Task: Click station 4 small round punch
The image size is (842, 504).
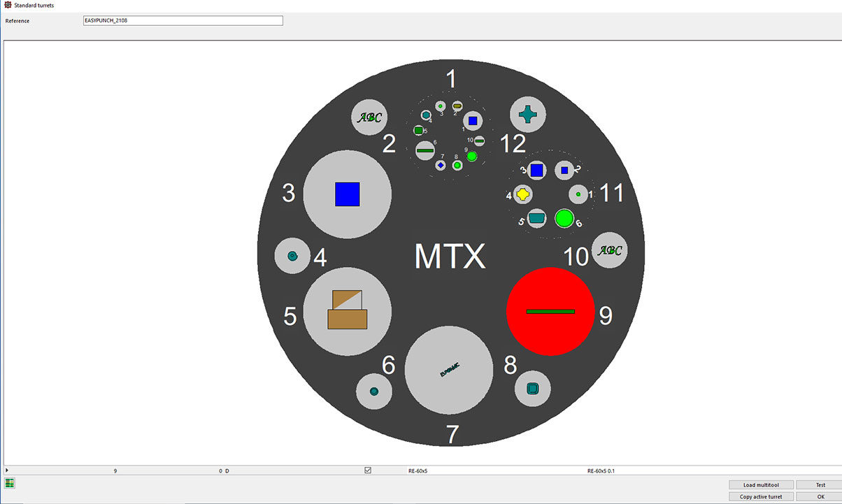Action: click(x=293, y=257)
